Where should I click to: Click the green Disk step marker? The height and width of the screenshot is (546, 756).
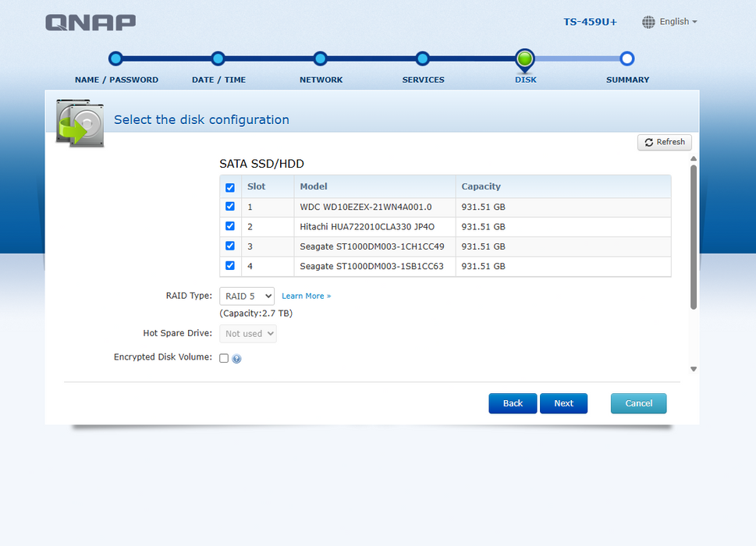[x=524, y=60]
